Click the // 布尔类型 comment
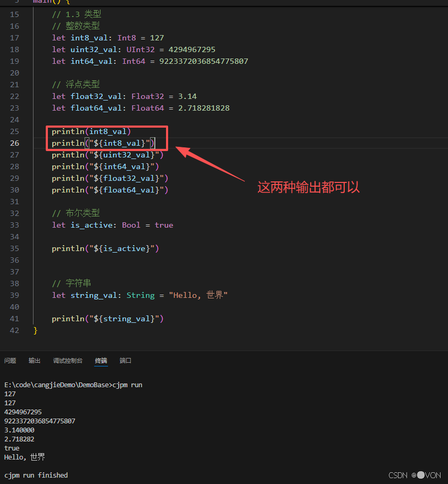Viewport: 448px width, 484px height. 76,213
